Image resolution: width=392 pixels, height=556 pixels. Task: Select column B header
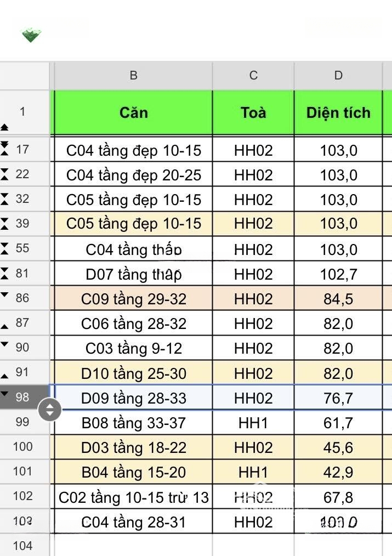[133, 76]
